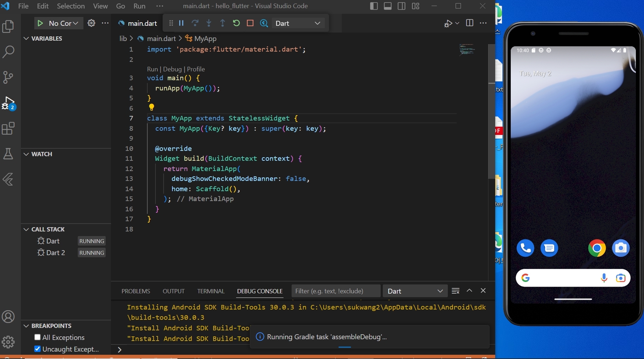Open the Run menu
644x359 pixels.
139,6
